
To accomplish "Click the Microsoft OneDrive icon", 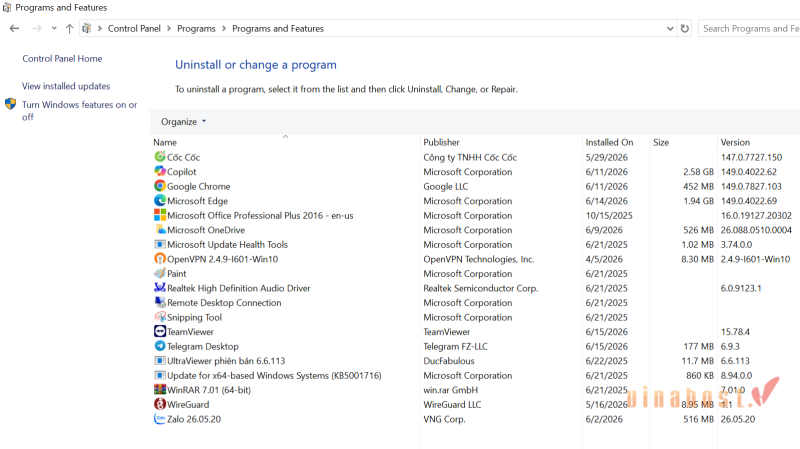I will click(x=160, y=230).
